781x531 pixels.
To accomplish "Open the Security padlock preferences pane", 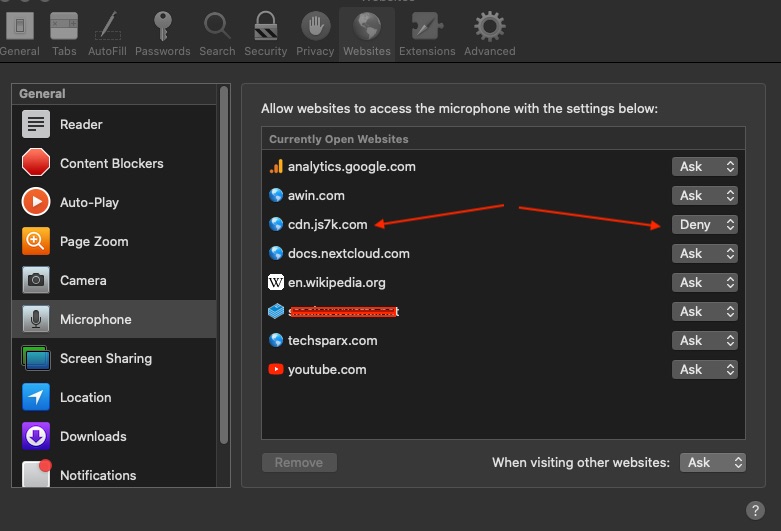I will pyautogui.click(x=265, y=34).
